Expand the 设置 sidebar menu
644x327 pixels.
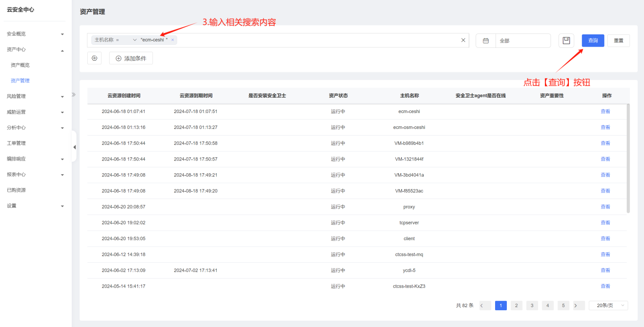click(35, 206)
